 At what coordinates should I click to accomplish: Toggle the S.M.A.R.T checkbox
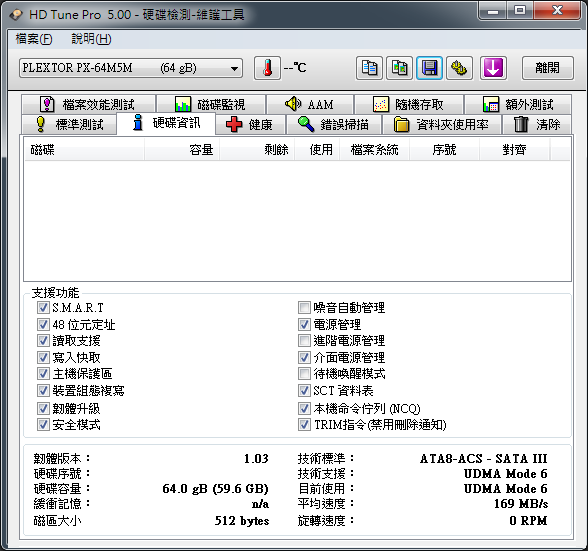pos(43,308)
